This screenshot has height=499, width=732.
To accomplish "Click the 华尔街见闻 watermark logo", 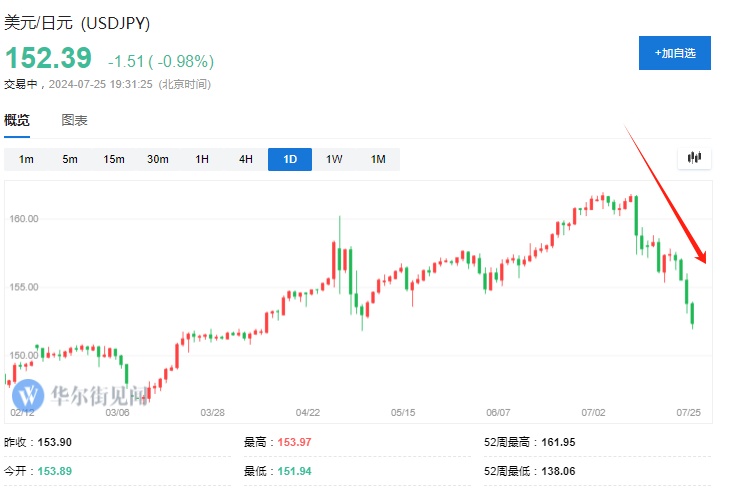I will click(x=80, y=393).
